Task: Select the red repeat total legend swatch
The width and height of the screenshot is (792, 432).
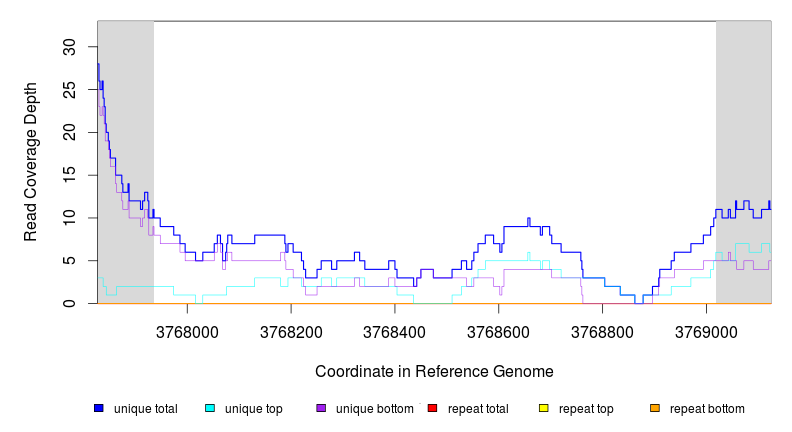Action: pos(432,408)
